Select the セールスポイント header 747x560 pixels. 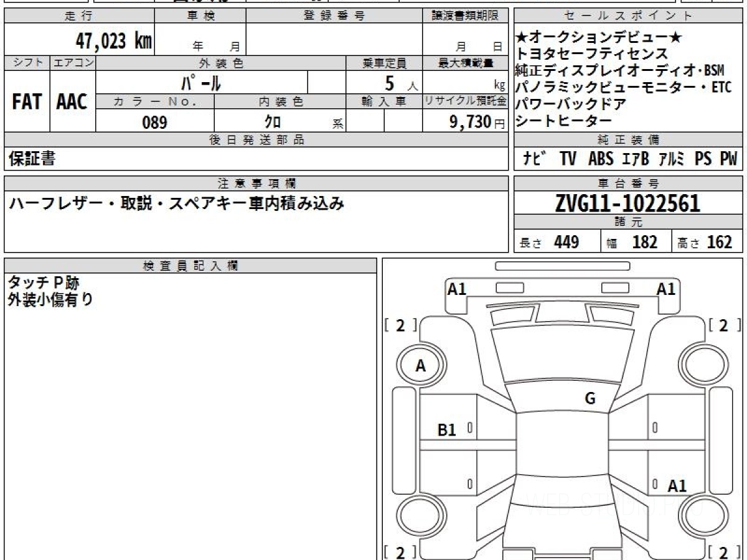[x=629, y=16]
